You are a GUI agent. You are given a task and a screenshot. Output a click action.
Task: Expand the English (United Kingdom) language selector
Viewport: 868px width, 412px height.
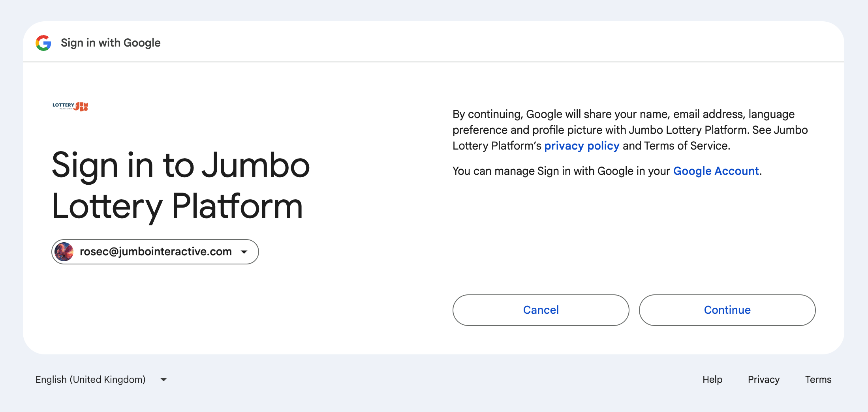(101, 380)
